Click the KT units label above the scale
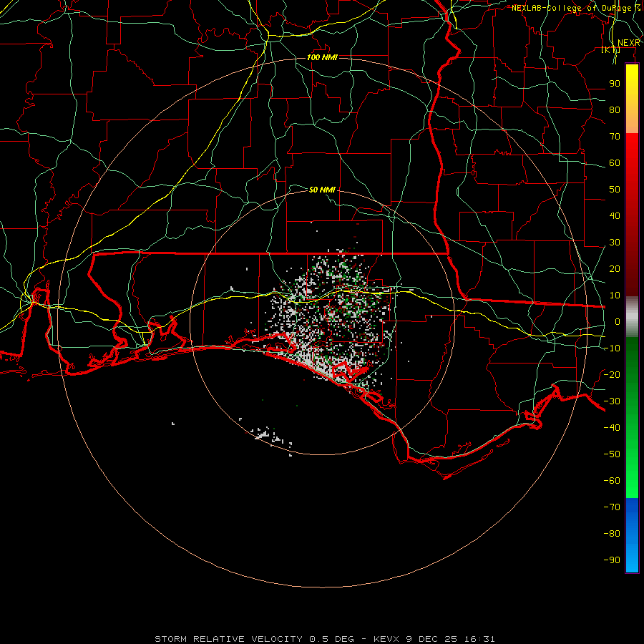 [x=611, y=50]
